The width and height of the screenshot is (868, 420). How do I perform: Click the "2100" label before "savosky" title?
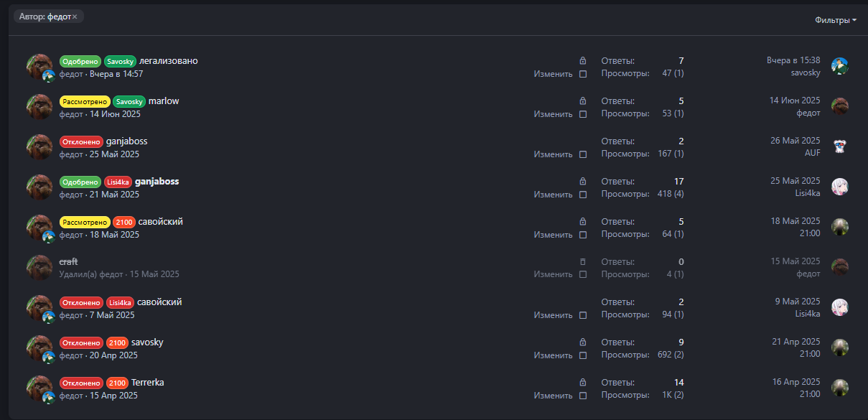(117, 342)
